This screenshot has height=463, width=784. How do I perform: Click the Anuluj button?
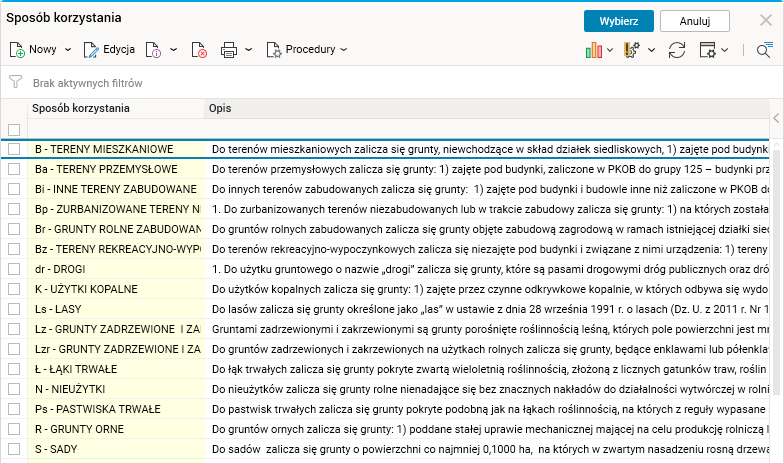tap(695, 21)
